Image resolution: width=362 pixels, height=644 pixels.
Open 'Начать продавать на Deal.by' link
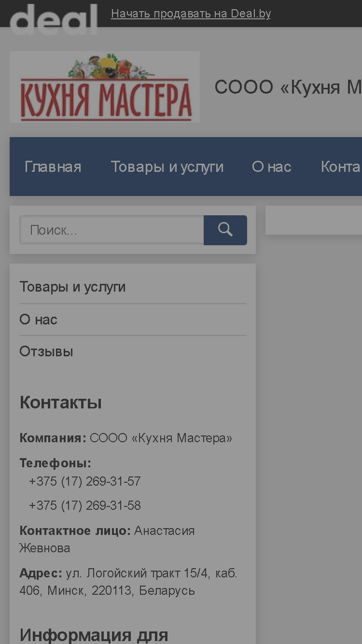coord(191,14)
